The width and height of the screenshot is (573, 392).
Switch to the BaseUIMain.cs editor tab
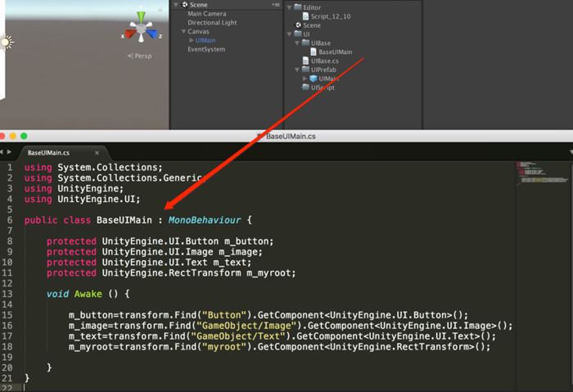(49, 152)
